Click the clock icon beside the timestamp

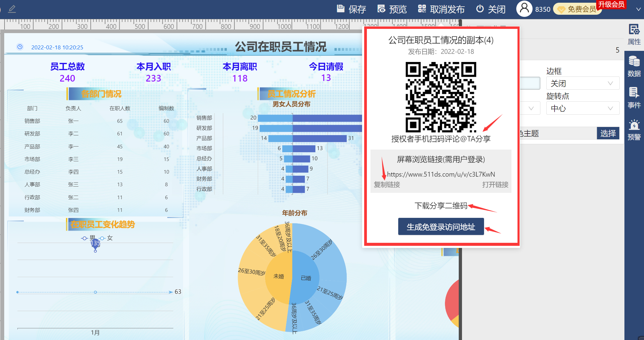[20, 47]
